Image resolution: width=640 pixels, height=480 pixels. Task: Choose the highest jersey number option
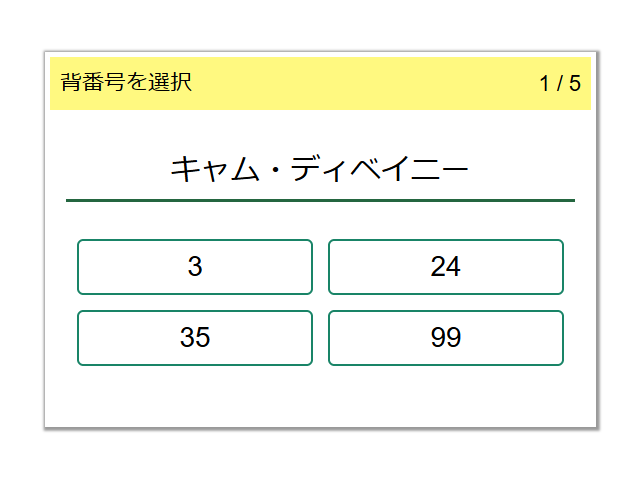click(x=445, y=338)
